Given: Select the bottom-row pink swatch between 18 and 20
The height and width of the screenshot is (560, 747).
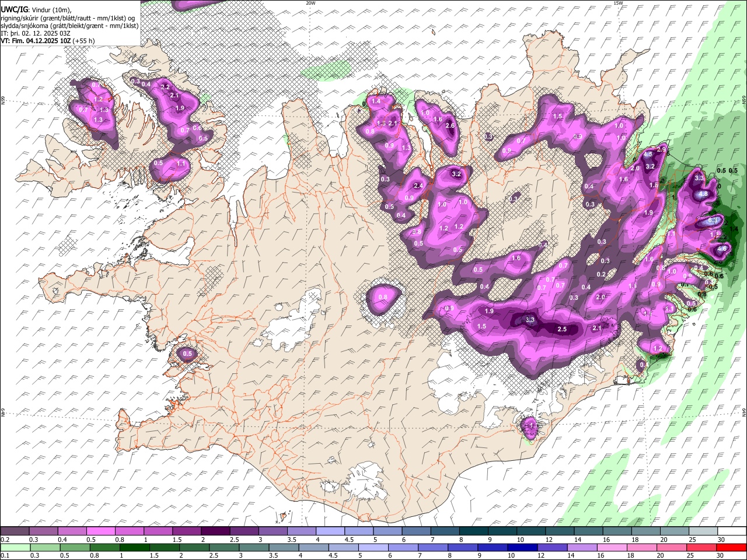Looking at the screenshot, I should (x=642, y=547).
